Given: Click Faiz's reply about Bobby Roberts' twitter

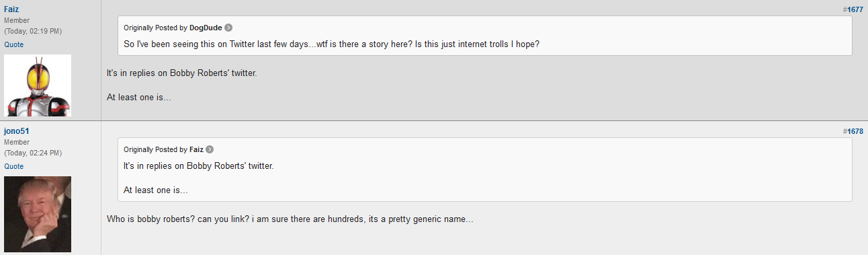Looking at the screenshot, I should pyautogui.click(x=182, y=73).
